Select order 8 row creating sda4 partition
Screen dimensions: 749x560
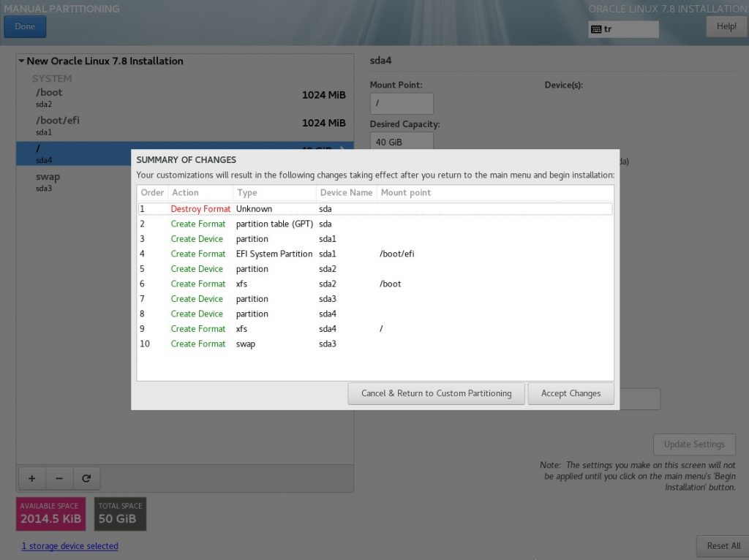tap(375, 314)
